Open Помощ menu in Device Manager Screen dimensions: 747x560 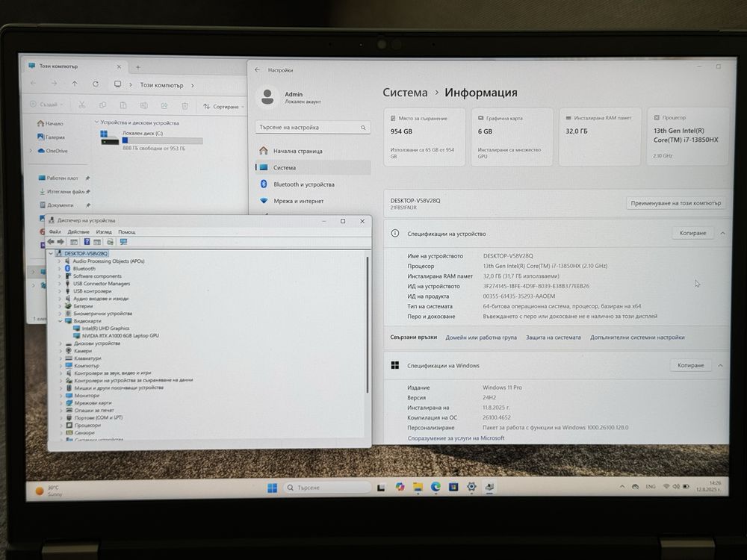point(127,231)
